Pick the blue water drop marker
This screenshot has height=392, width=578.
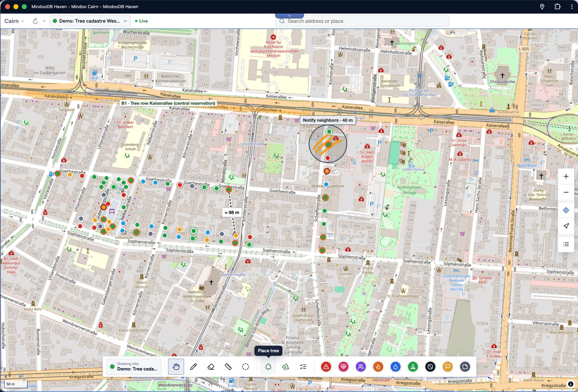coord(396,367)
